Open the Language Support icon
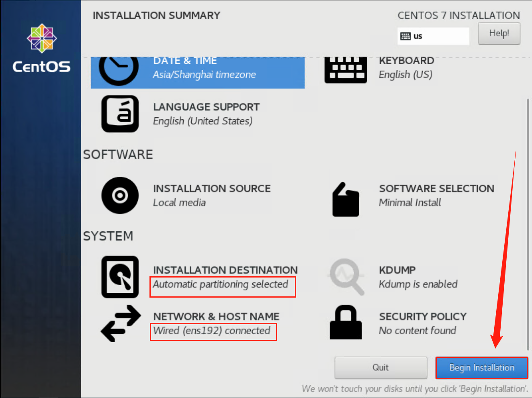 point(120,114)
